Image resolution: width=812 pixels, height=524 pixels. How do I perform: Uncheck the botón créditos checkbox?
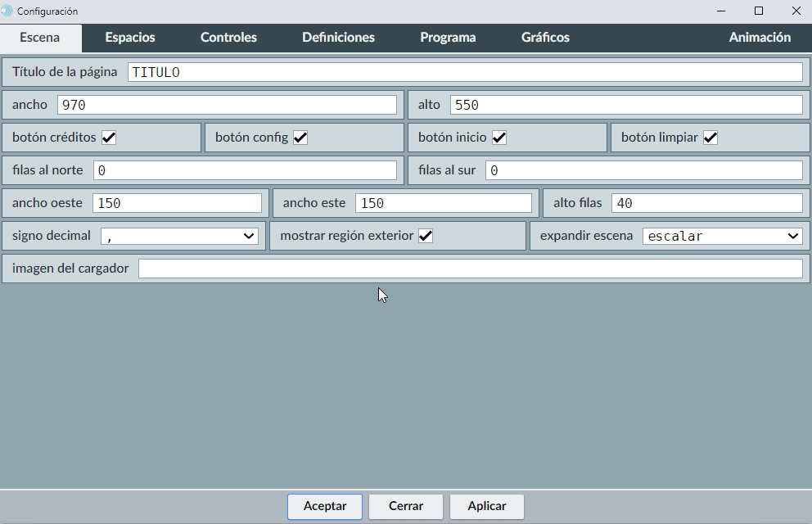tap(109, 138)
